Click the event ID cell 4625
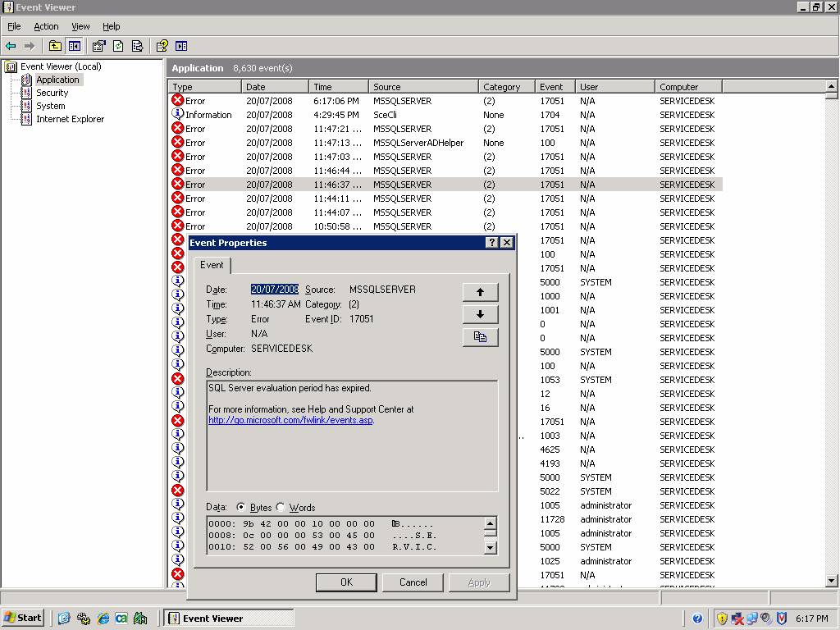The image size is (840, 630). click(550, 450)
